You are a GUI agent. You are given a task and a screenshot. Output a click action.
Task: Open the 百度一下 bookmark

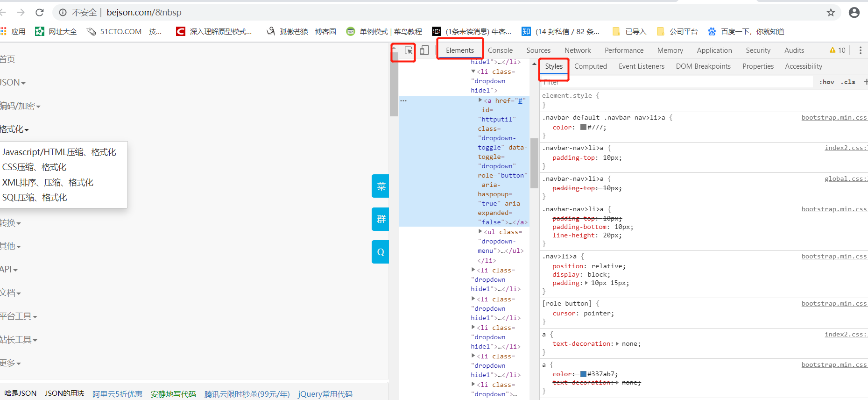[746, 31]
